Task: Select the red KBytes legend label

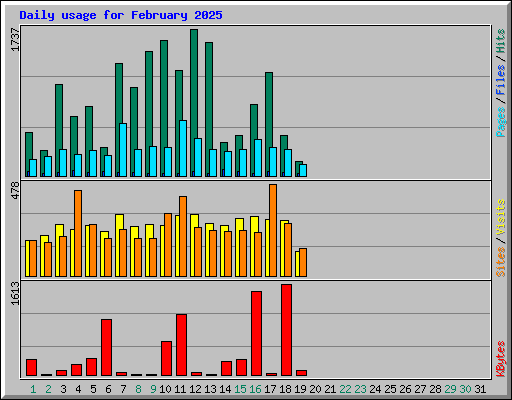Action: [x=500, y=359]
